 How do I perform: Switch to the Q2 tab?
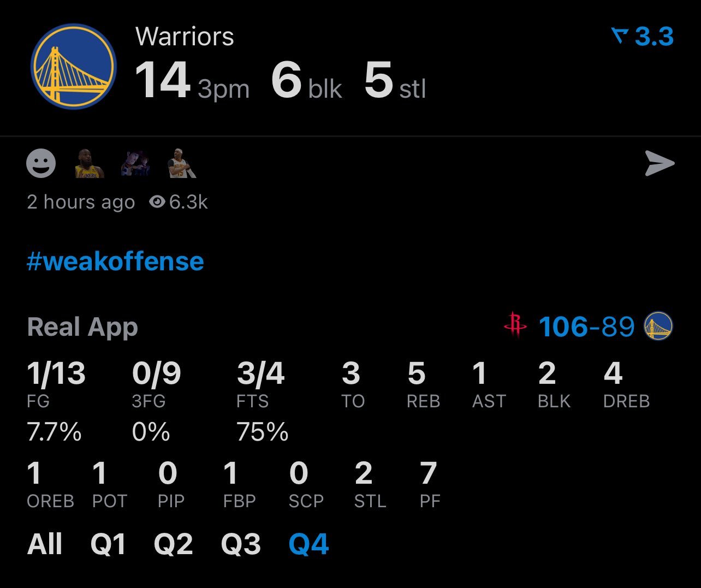(173, 544)
